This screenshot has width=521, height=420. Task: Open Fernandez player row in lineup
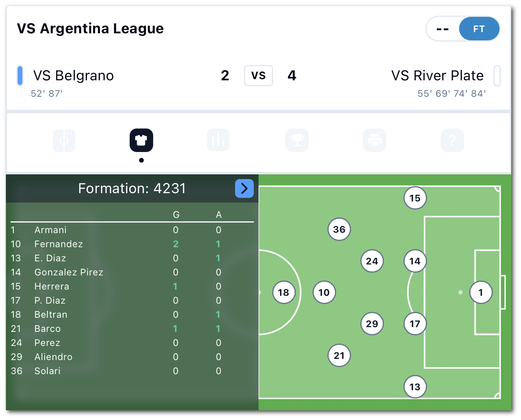click(58, 244)
